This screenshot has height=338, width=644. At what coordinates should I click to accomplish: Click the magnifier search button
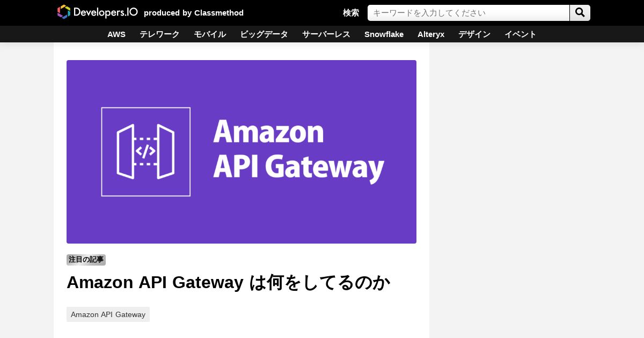pyautogui.click(x=580, y=13)
